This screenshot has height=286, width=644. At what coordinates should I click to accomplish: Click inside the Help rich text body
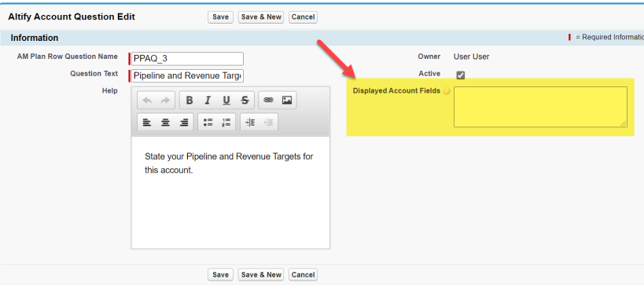[230, 192]
